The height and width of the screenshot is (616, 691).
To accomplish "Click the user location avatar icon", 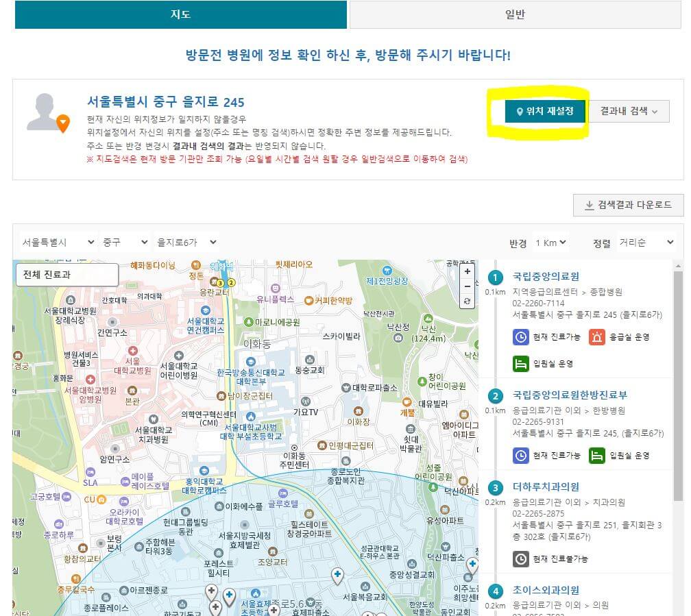I will [47, 112].
